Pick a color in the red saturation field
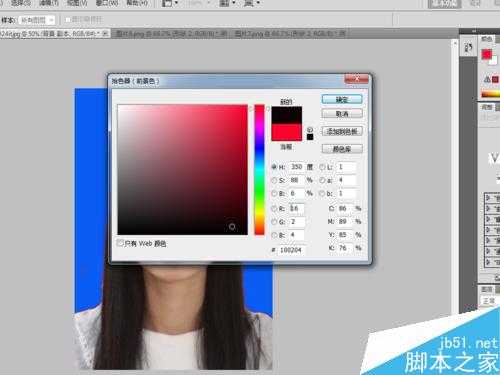 pos(183,170)
